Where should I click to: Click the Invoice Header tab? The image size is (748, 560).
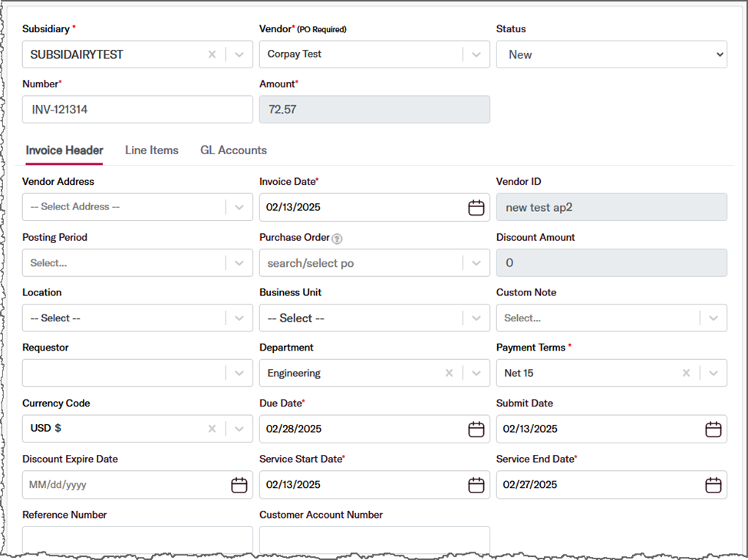(x=64, y=150)
